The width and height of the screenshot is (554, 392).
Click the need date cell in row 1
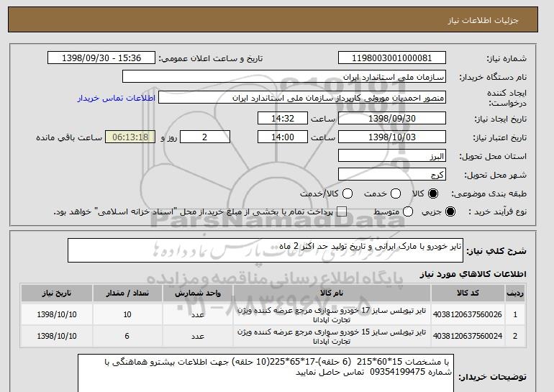[57, 314]
